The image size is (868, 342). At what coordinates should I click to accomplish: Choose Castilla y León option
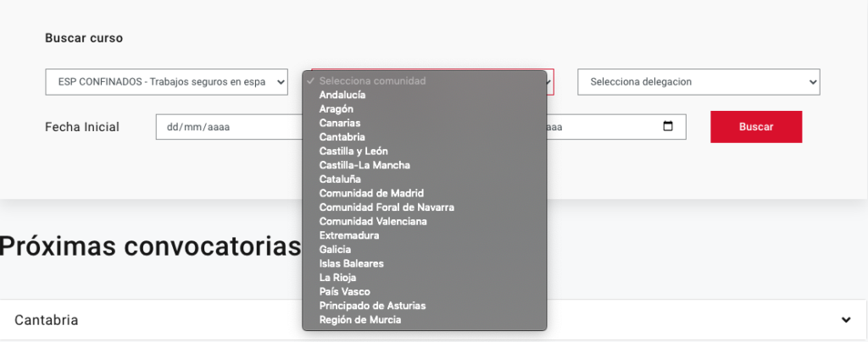(353, 151)
